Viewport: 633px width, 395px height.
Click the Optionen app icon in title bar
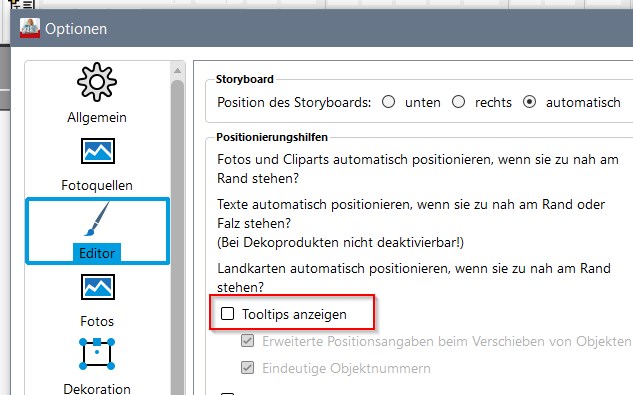tap(30, 28)
